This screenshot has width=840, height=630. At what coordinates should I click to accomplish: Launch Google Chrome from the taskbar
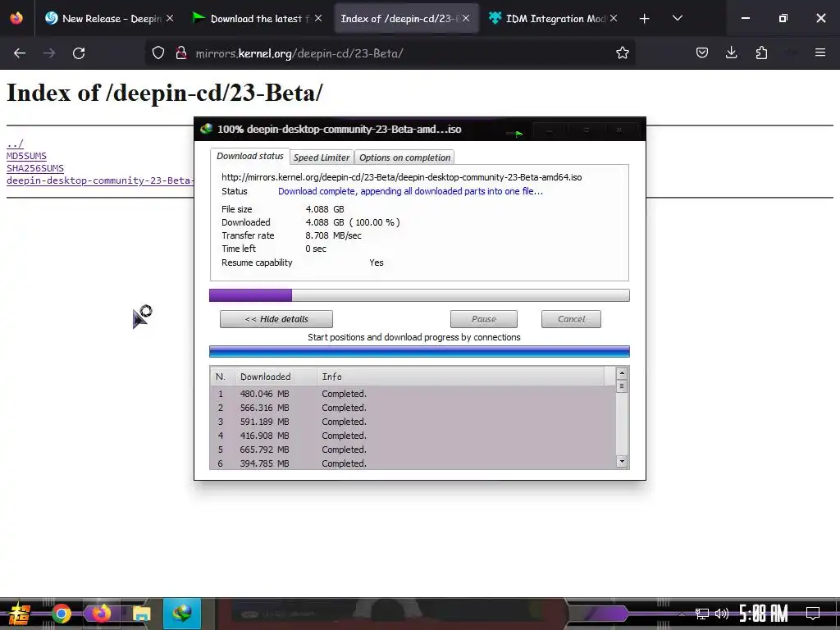(x=62, y=614)
